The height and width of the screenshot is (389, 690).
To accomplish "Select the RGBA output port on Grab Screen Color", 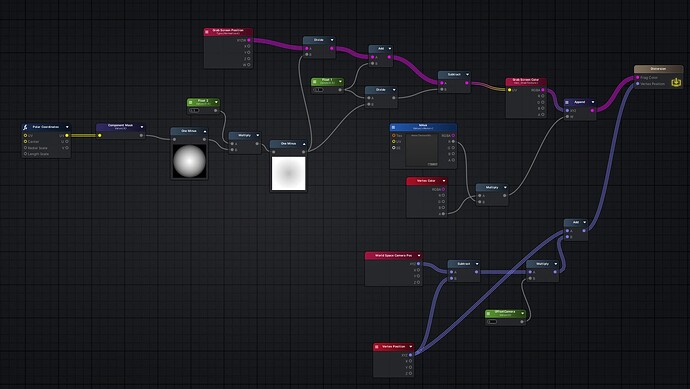I will [543, 90].
